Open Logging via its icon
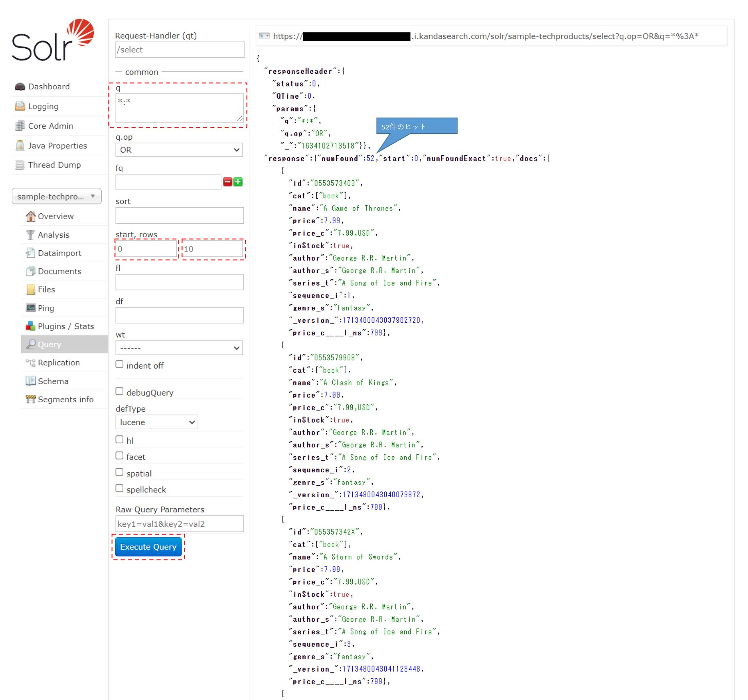Screen dimensions: 748x700 (20, 106)
